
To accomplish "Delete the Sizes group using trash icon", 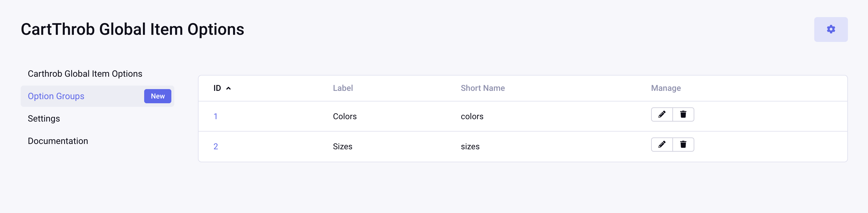I will tap(683, 144).
